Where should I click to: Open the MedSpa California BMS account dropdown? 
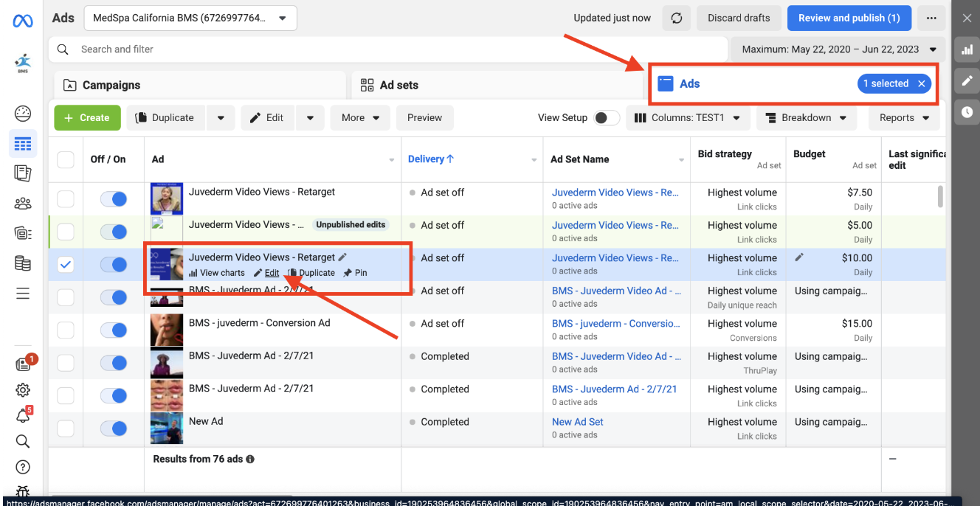190,18
